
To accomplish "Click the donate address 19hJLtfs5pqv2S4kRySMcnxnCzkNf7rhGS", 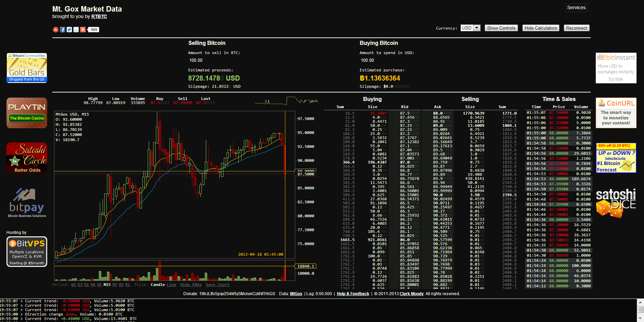I will coord(237,294).
